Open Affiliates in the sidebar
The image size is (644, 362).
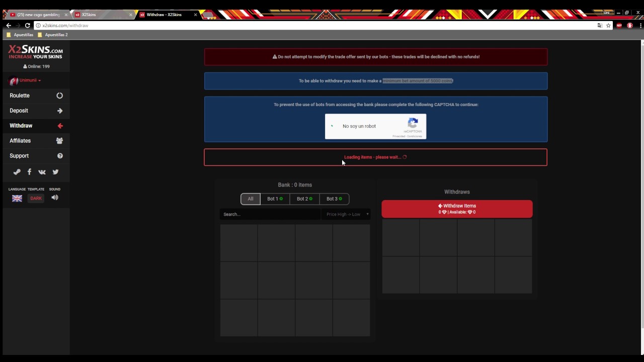pyautogui.click(x=36, y=141)
